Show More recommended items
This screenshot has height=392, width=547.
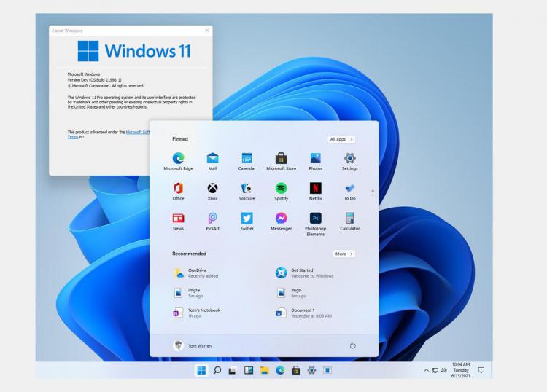344,254
